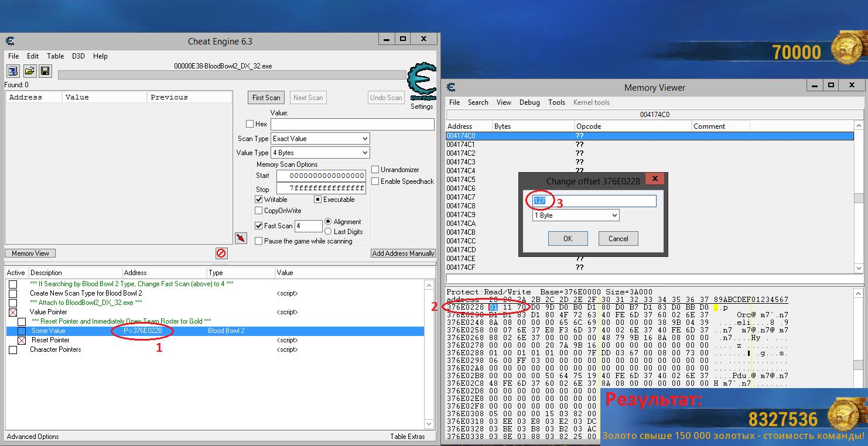Image resolution: width=868 pixels, height=446 pixels.
Task: Toggle the Enable Speedhack checkbox
Action: pos(375,181)
